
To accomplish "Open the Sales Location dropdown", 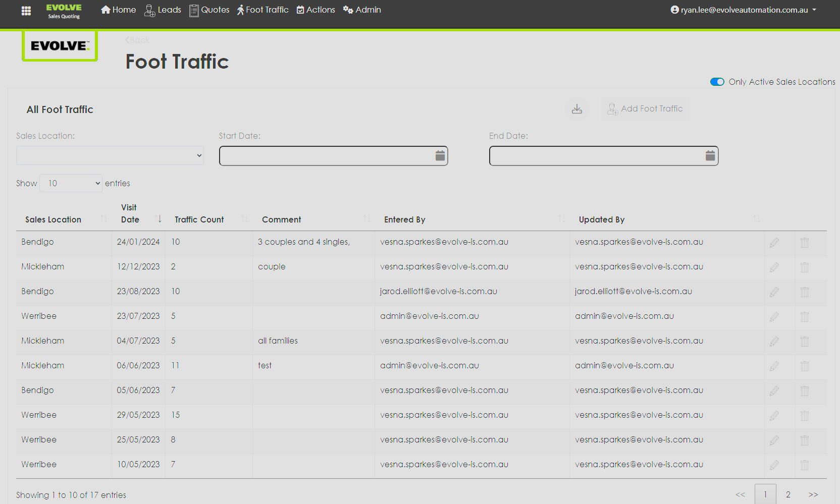I will (x=110, y=155).
